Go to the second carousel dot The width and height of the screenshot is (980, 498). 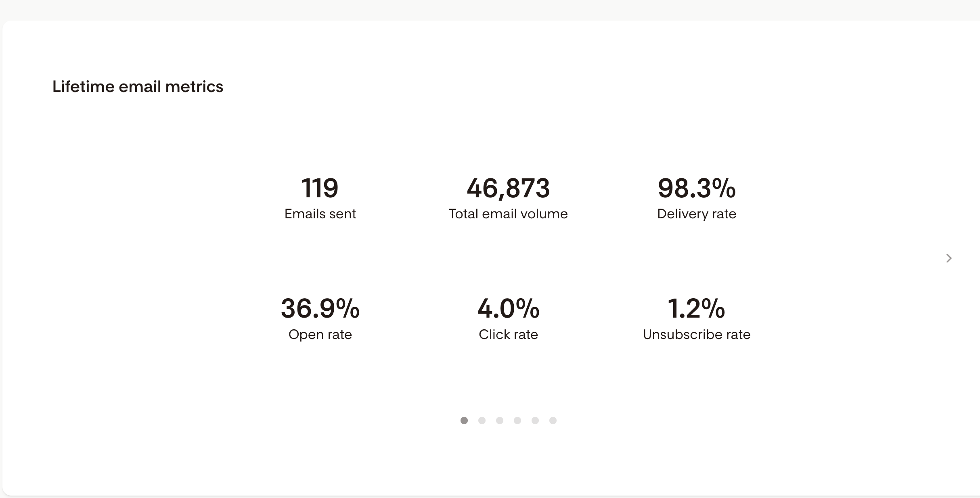[x=482, y=421]
